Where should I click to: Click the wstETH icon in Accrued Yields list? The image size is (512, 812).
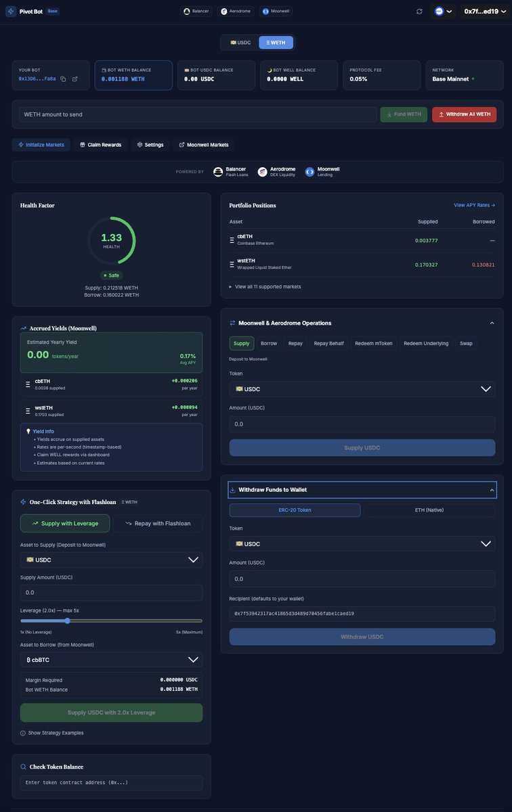(x=28, y=410)
